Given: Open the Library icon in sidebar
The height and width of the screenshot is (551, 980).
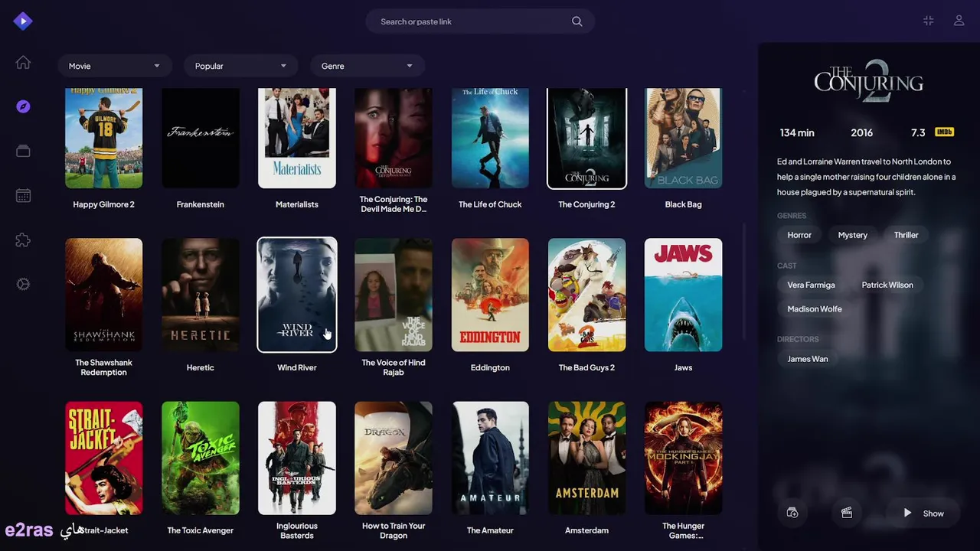Looking at the screenshot, I should [x=23, y=151].
